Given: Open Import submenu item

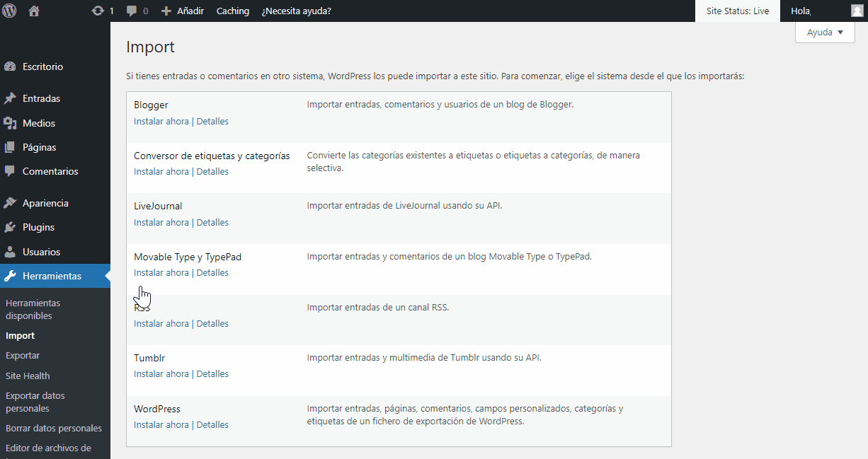Looking at the screenshot, I should tap(20, 336).
